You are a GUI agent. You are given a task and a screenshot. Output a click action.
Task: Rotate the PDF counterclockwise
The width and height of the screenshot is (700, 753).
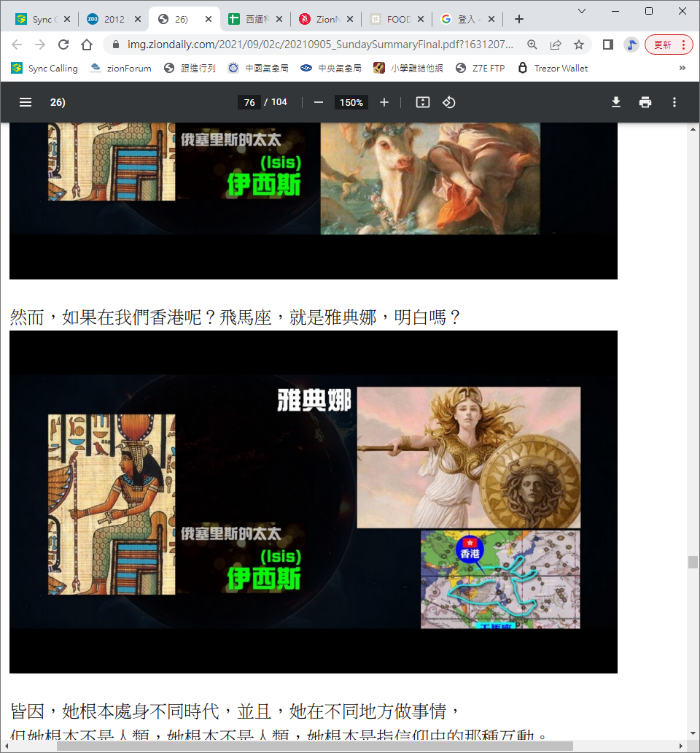coord(449,102)
